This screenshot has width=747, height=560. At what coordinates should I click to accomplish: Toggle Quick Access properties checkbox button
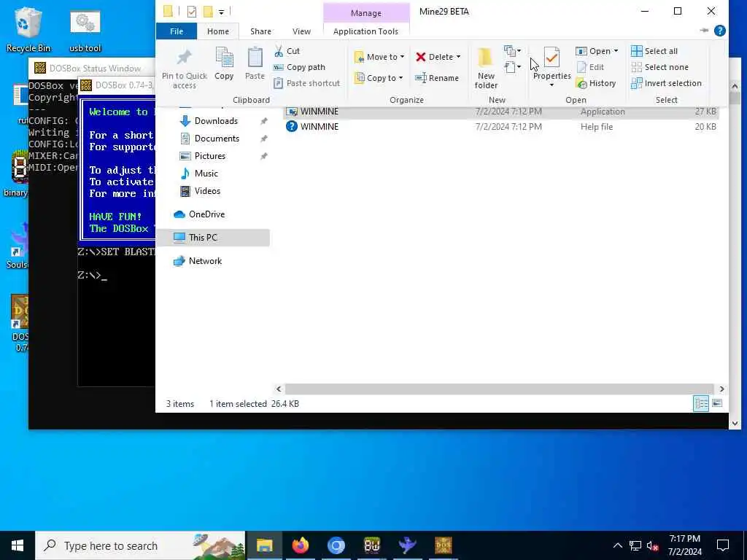(x=192, y=12)
